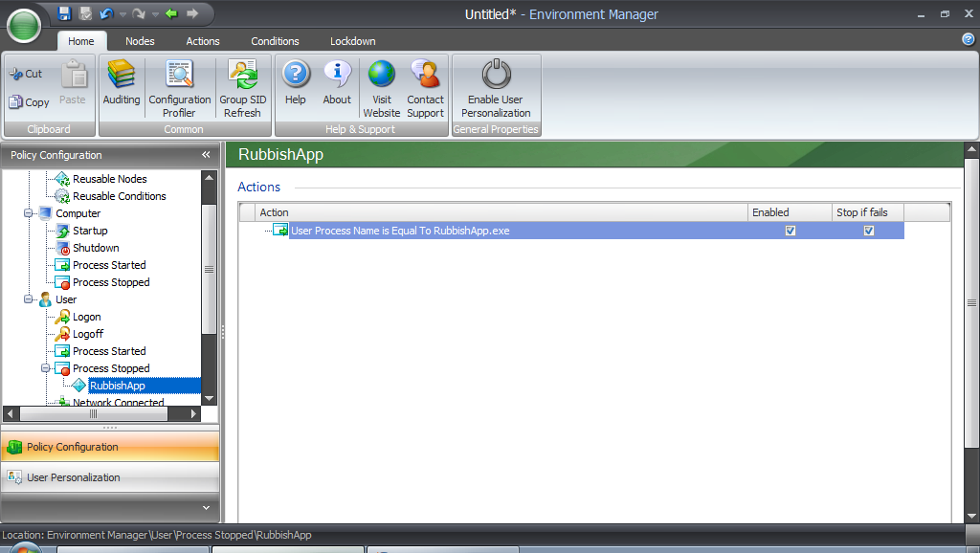
Task: Collapse Process Stopped under User
Action: coord(45,368)
